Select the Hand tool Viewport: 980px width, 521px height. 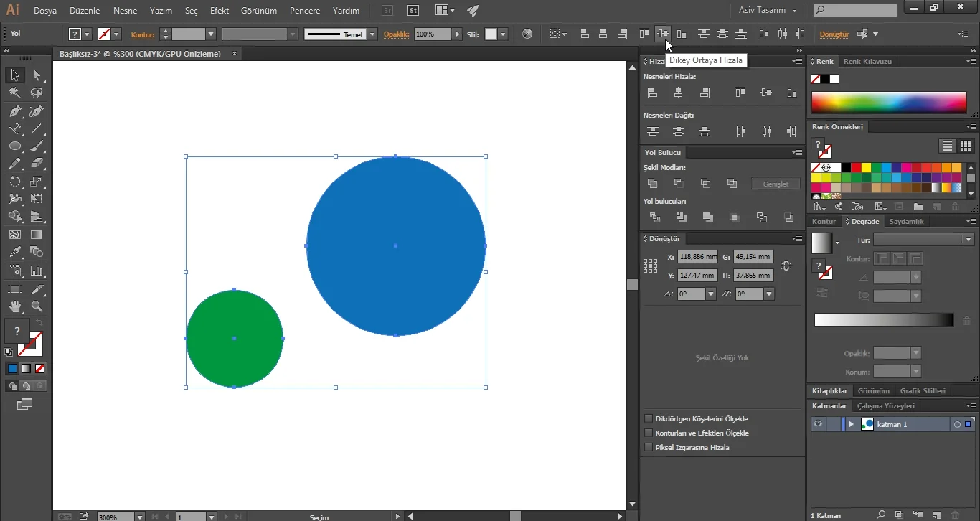[14, 306]
